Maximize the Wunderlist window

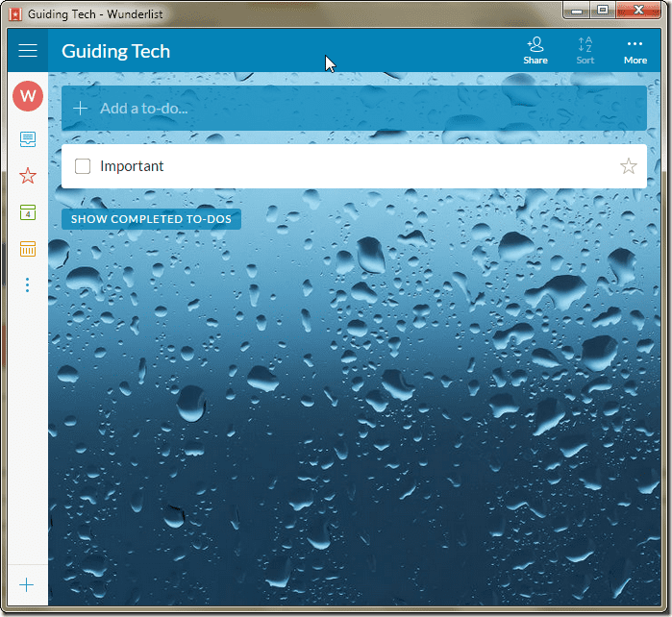click(x=603, y=10)
